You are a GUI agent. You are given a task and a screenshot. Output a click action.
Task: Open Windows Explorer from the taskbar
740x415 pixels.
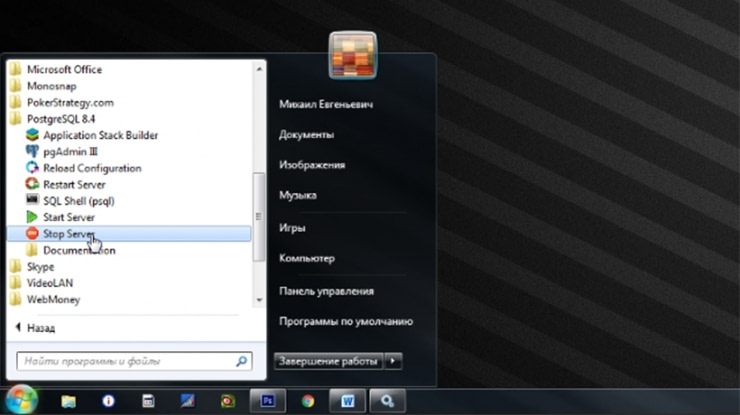pos(68,401)
